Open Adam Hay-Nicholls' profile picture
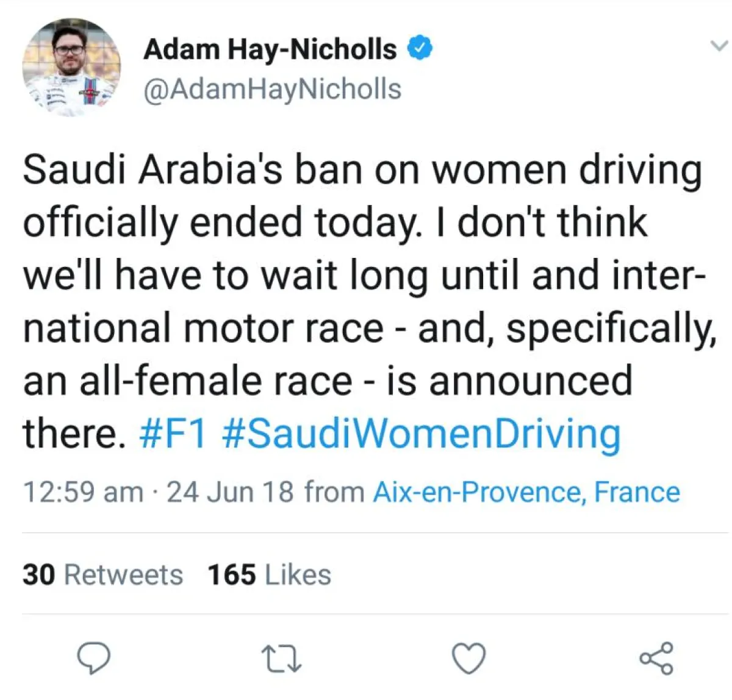Image resolution: width=732 pixels, height=700 pixels. (x=71, y=68)
